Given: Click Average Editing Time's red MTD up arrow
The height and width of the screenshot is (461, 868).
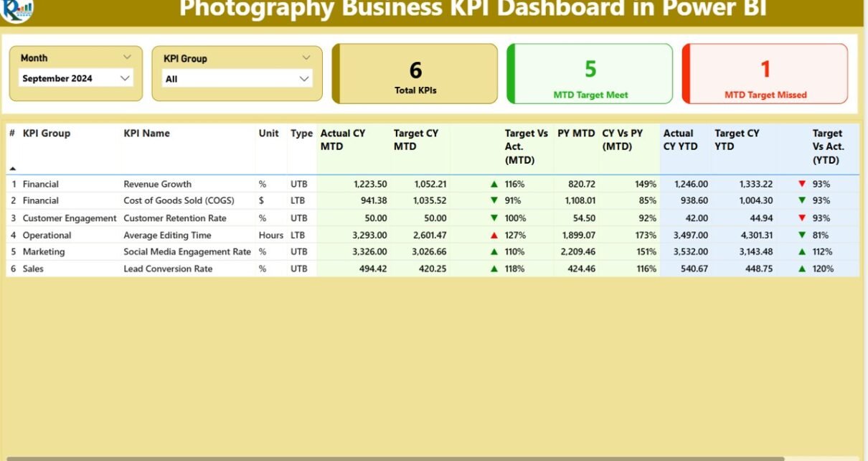Looking at the screenshot, I should coord(494,236).
